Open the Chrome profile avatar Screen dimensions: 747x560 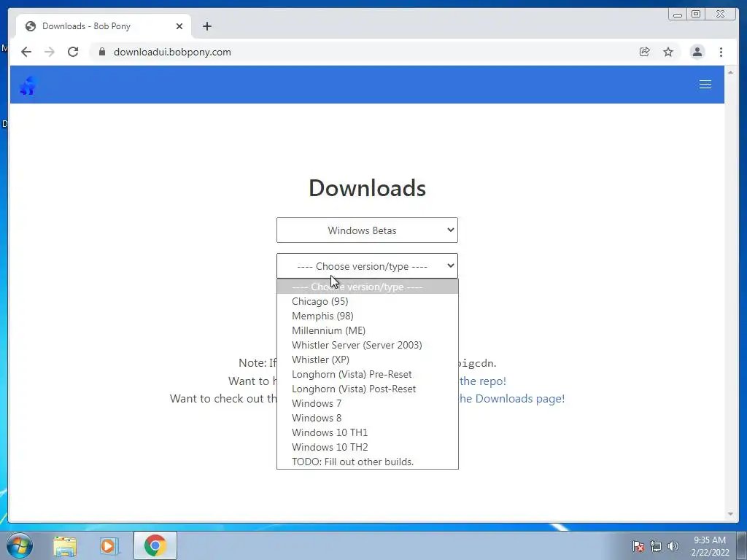tap(697, 52)
